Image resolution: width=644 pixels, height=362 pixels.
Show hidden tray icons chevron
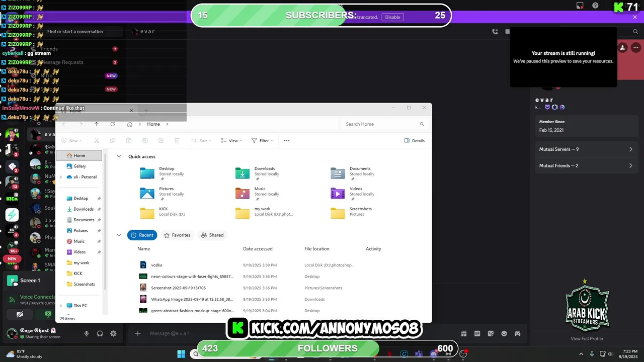[581, 354]
